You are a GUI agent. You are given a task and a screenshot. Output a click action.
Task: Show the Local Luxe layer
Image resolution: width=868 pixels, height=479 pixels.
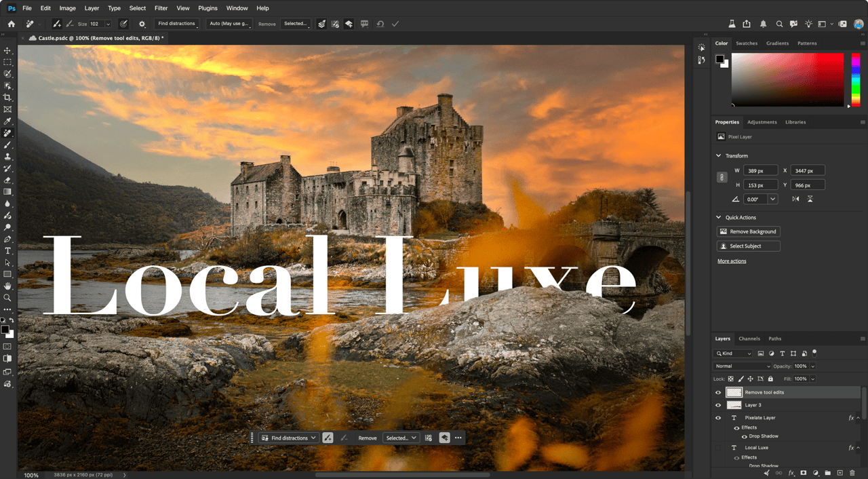[x=718, y=448]
